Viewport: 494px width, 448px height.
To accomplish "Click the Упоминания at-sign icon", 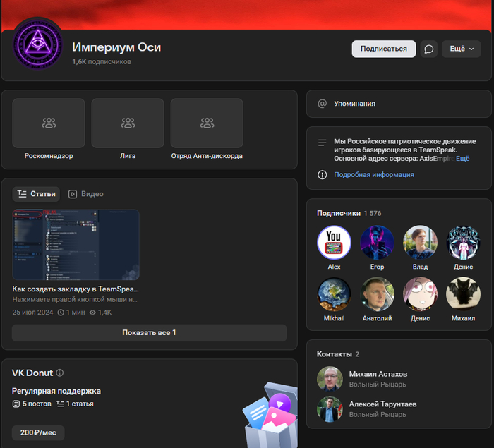I will [x=322, y=104].
